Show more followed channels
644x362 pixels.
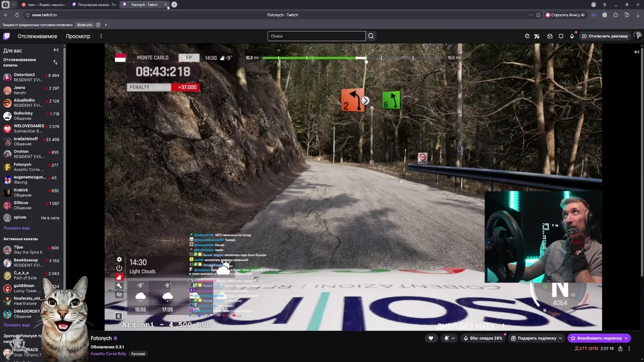pyautogui.click(x=17, y=228)
